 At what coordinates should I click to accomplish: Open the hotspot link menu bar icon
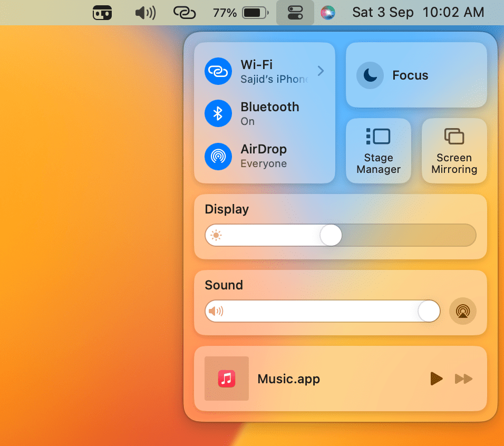185,13
